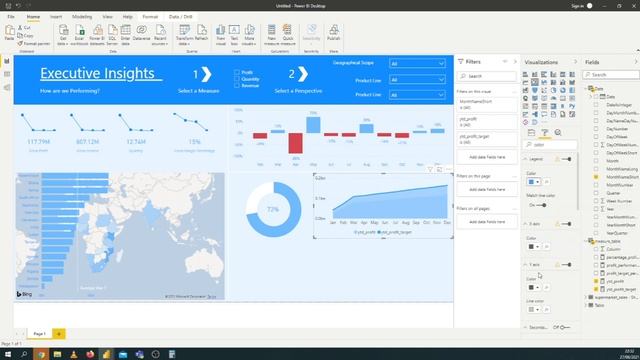640x360 pixels.
Task: Click the step 2 chevron button
Action: tap(303, 74)
